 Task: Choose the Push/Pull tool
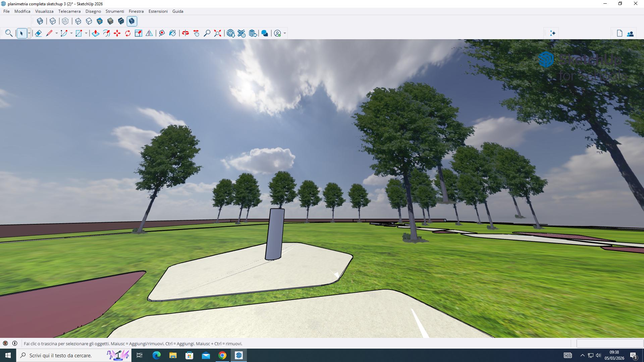[96, 33]
